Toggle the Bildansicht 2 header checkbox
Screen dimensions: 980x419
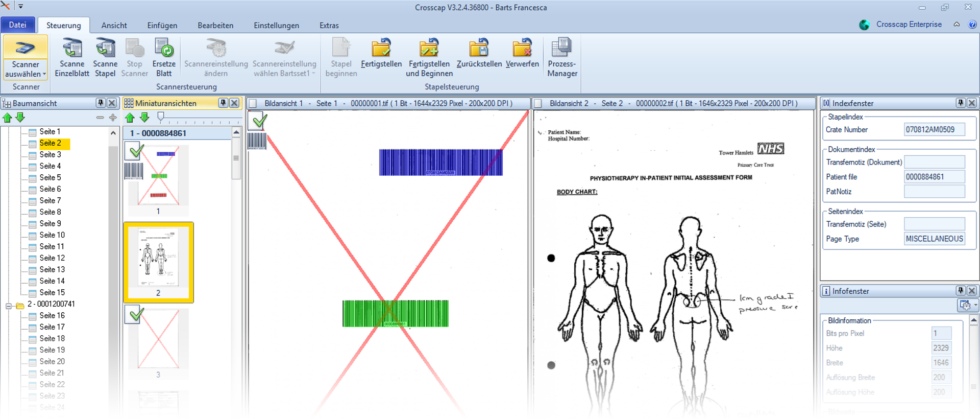point(537,104)
